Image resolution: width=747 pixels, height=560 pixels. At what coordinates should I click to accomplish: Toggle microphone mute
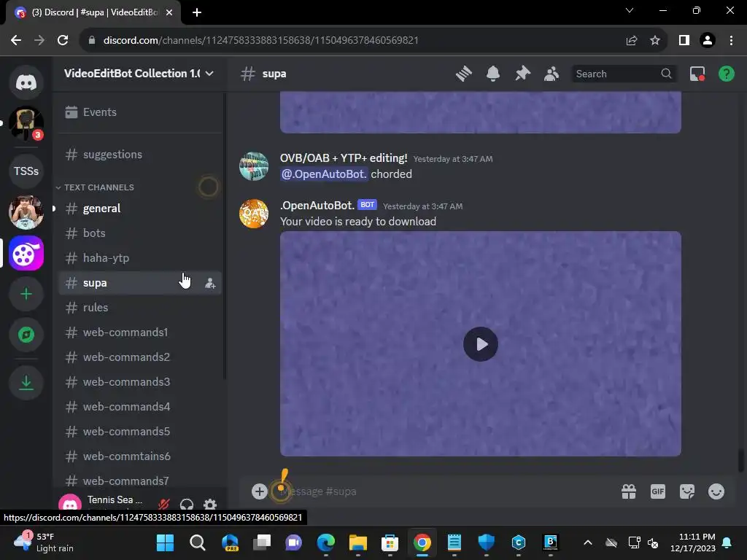[x=164, y=504]
